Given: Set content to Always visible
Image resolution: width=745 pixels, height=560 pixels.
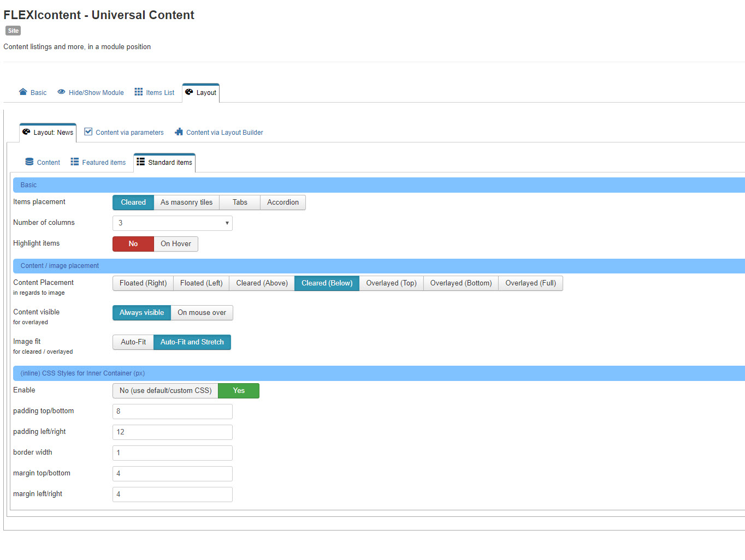Looking at the screenshot, I should pyautogui.click(x=142, y=313).
